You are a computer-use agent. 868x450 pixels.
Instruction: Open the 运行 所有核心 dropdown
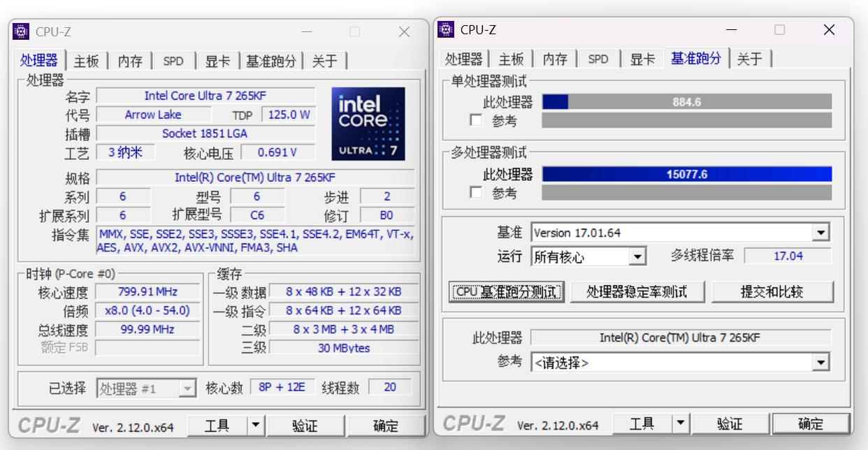click(637, 257)
